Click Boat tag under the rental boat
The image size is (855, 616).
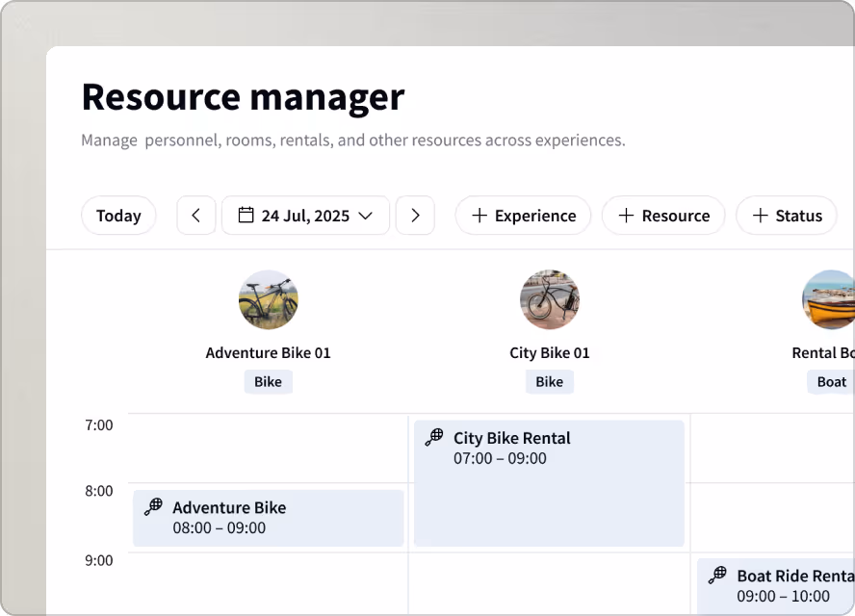pyautogui.click(x=832, y=381)
